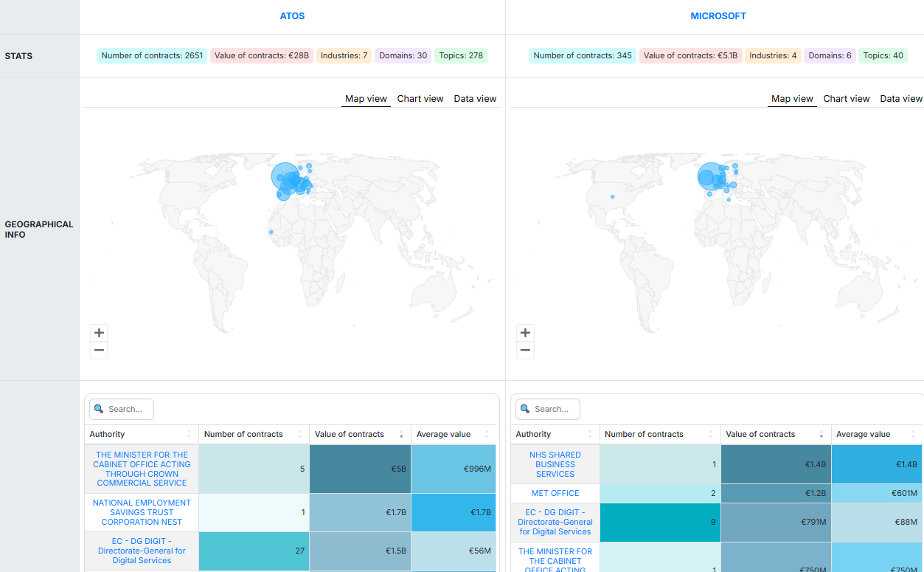The height and width of the screenshot is (572, 924).
Task: Sort MICROSOFT table by Authority using sort arrows
Action: pos(590,435)
